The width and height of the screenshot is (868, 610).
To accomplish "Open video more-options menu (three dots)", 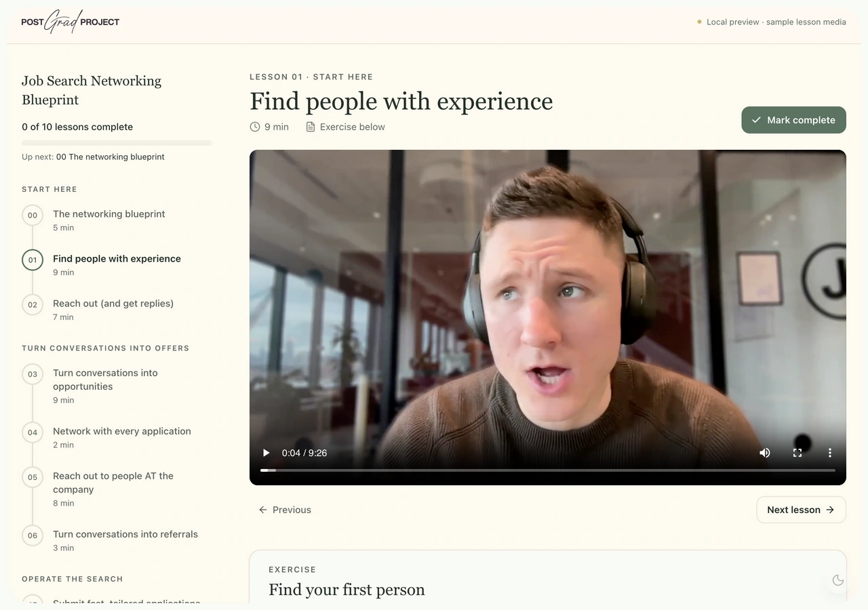I will click(x=830, y=453).
